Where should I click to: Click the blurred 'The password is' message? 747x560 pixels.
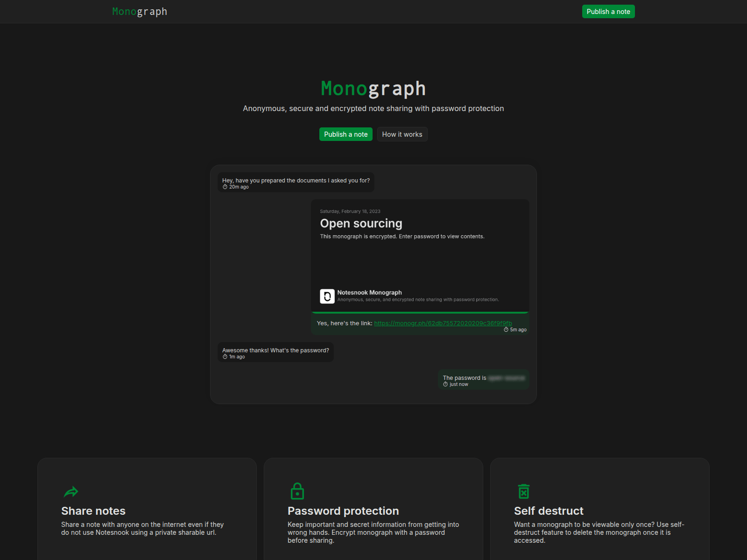[484, 380]
